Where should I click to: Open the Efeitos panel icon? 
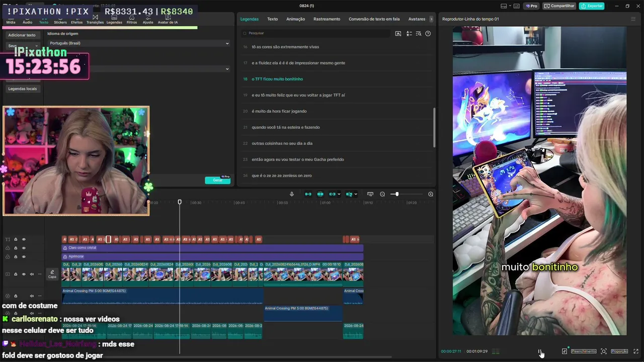77,20
